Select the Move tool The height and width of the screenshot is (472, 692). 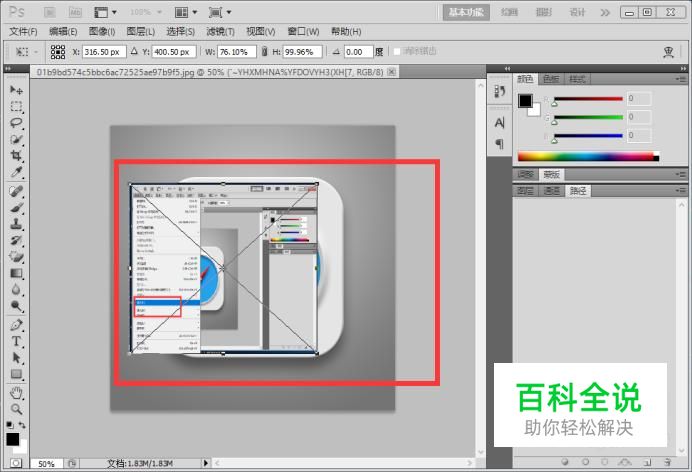pyautogui.click(x=16, y=90)
